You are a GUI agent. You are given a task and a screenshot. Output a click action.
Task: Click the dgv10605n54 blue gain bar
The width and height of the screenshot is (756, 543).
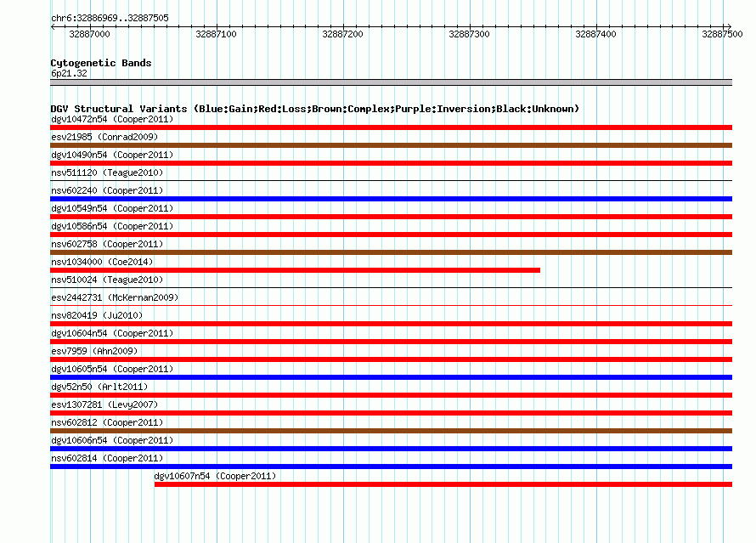pos(391,377)
